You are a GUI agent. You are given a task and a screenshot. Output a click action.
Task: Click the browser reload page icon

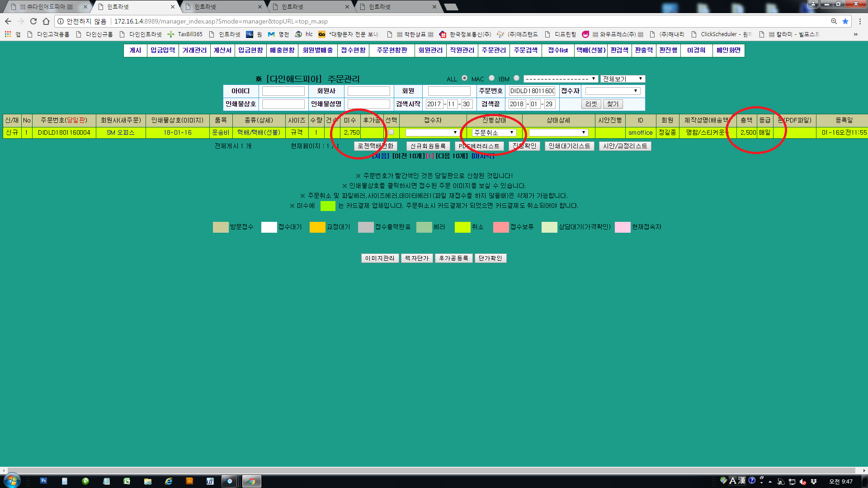(x=33, y=21)
